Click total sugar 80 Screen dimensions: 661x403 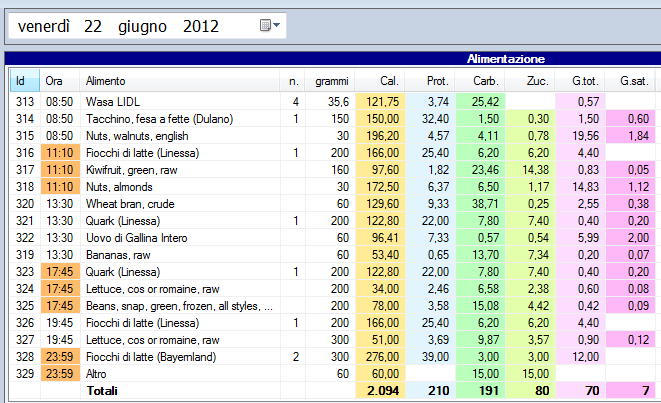[530, 391]
